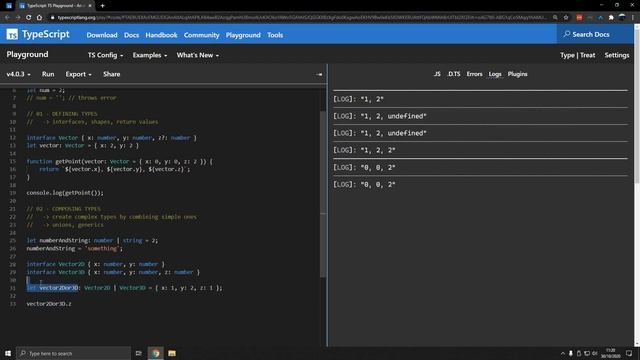
Task: Show hidden system tray icons
Action: click(563, 353)
